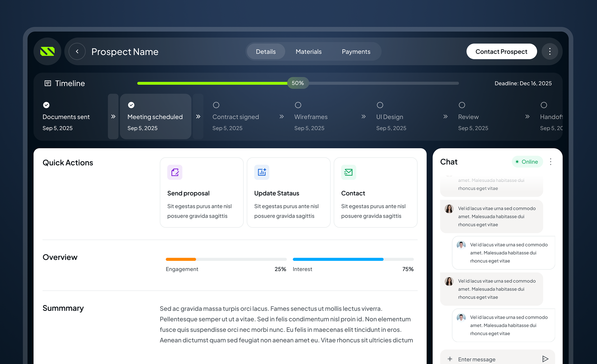This screenshot has width=597, height=364.
Task: Switch to the Materials tab
Action: [308, 51]
